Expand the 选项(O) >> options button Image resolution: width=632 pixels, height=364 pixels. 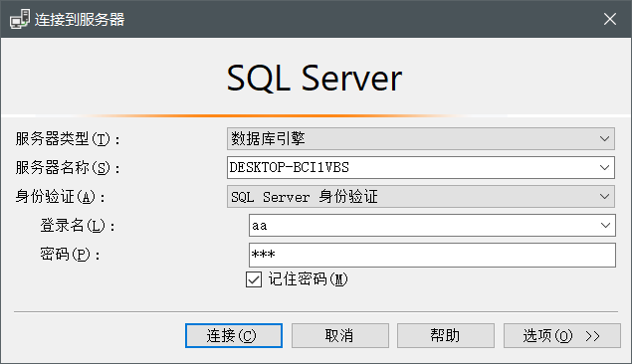562,335
